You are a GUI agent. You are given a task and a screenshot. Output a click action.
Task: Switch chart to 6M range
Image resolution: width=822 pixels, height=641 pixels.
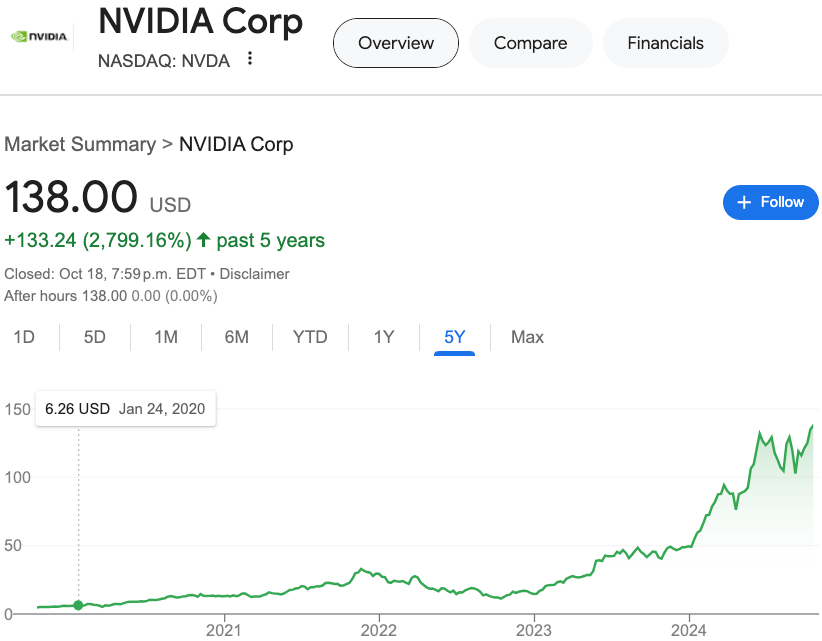click(x=237, y=337)
